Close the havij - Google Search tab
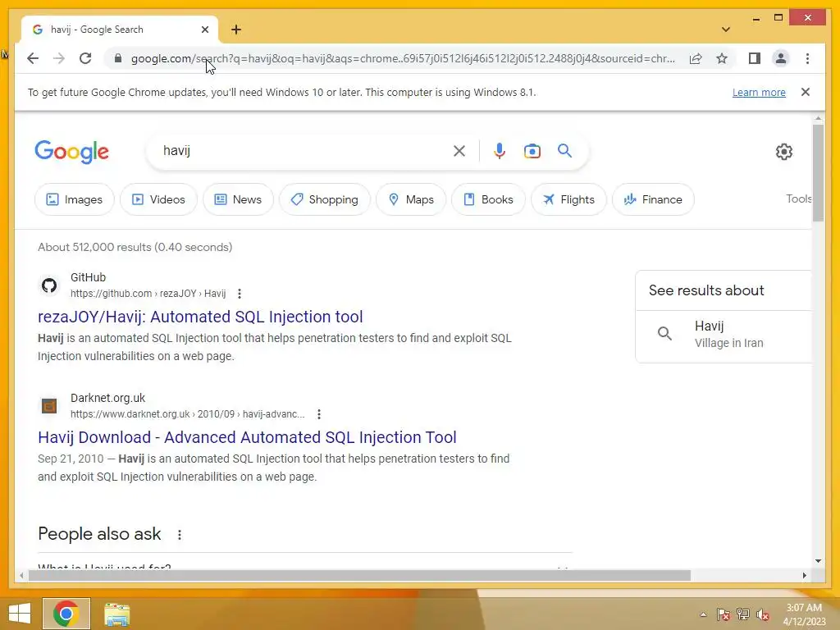840x630 pixels. pyautogui.click(x=204, y=30)
